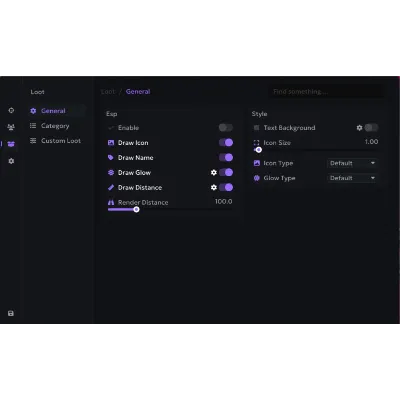Enable the Text Background toggle
This screenshot has height=400, width=400.
(x=371, y=128)
